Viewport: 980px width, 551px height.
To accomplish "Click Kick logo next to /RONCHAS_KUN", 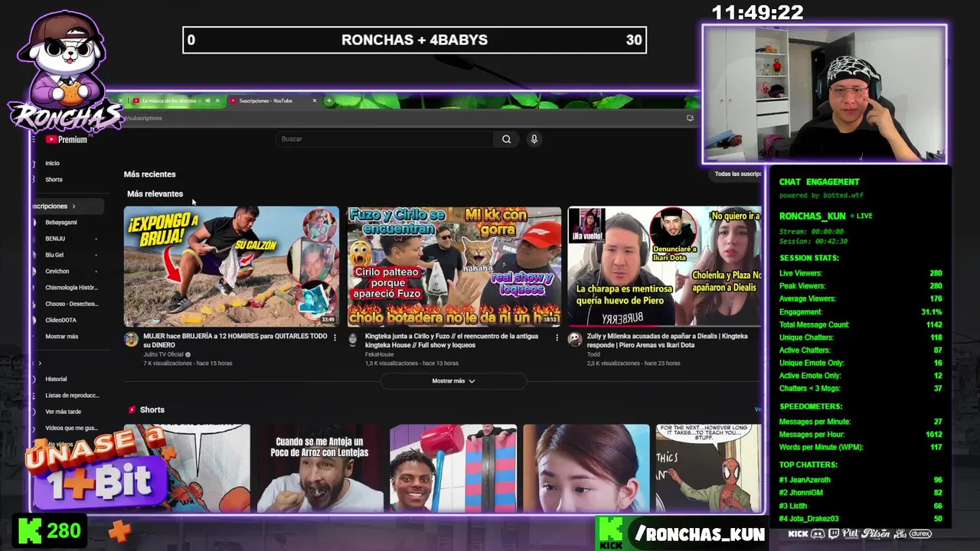I will (611, 533).
